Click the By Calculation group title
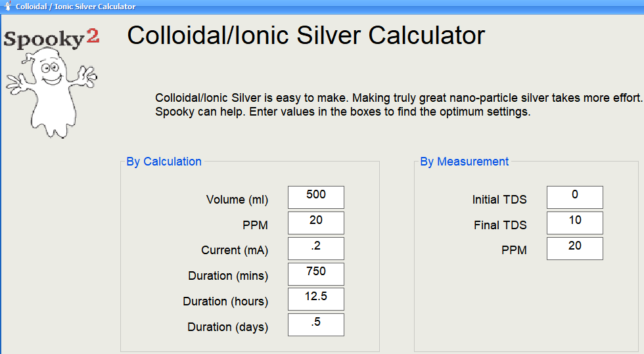The height and width of the screenshot is (354, 644). pos(164,162)
